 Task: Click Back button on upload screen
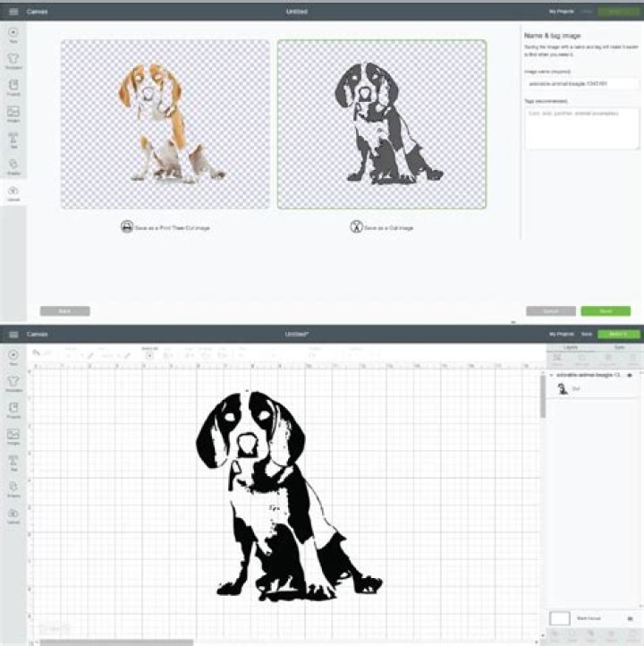pos(65,311)
